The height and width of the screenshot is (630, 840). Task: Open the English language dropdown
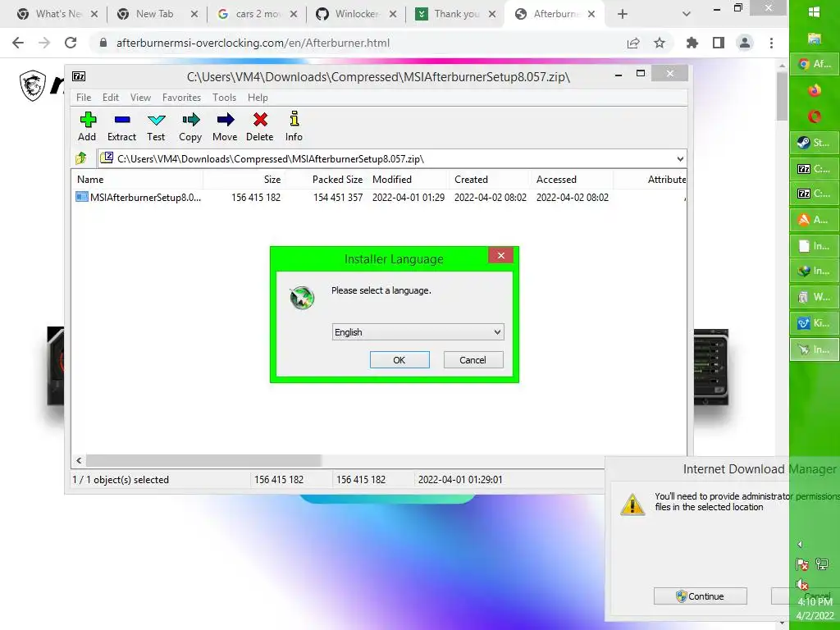(418, 332)
